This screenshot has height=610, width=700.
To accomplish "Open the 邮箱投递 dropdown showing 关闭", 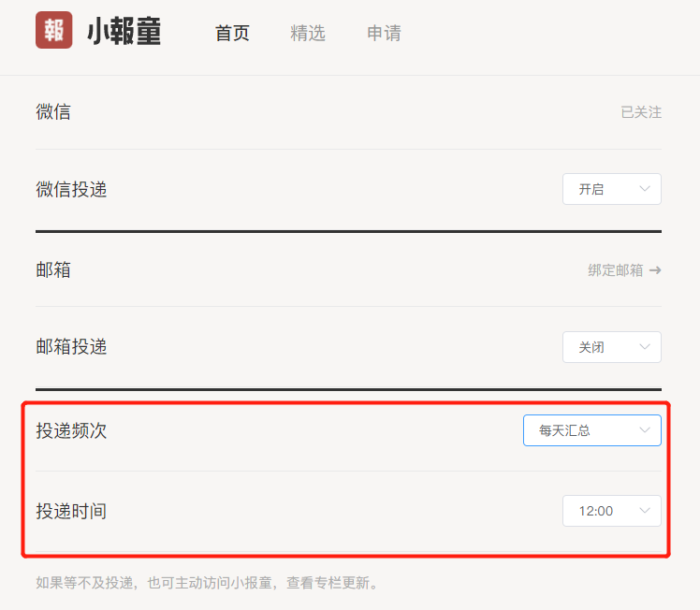I will tap(612, 347).
